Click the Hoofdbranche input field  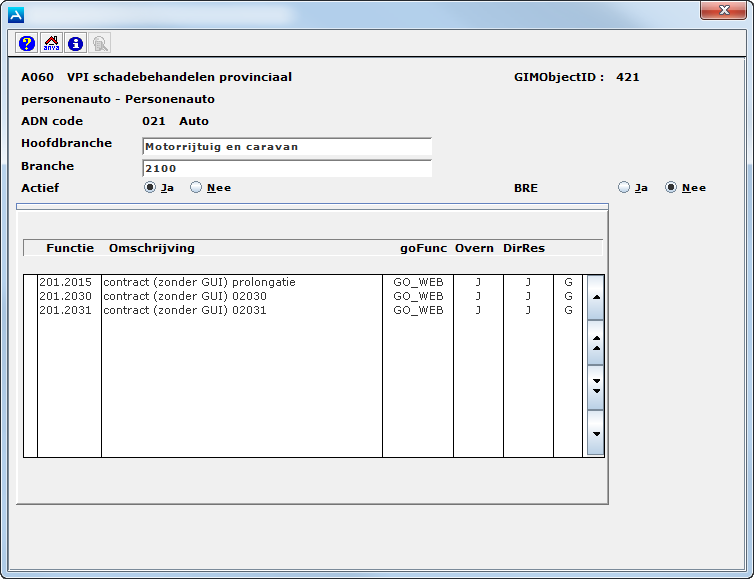pos(286,147)
